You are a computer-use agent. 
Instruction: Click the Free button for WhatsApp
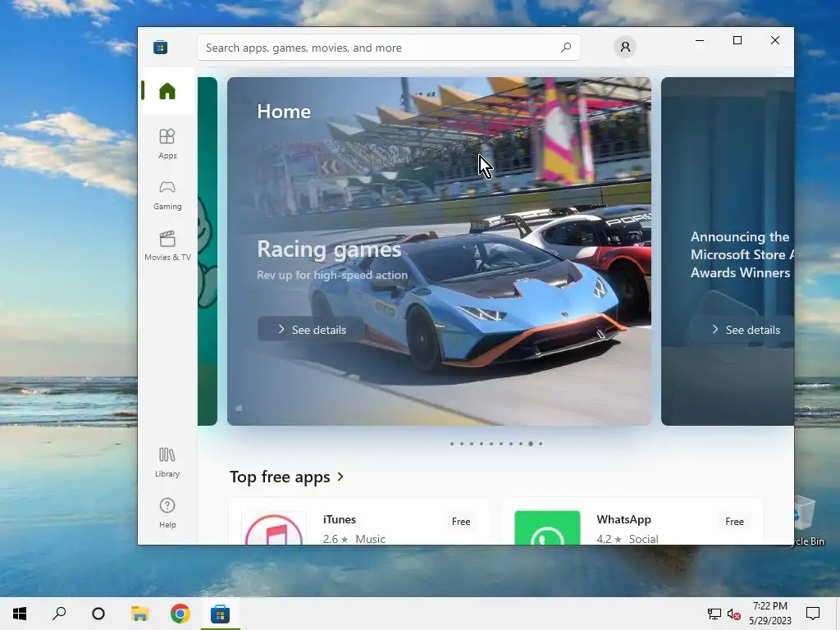[734, 521]
